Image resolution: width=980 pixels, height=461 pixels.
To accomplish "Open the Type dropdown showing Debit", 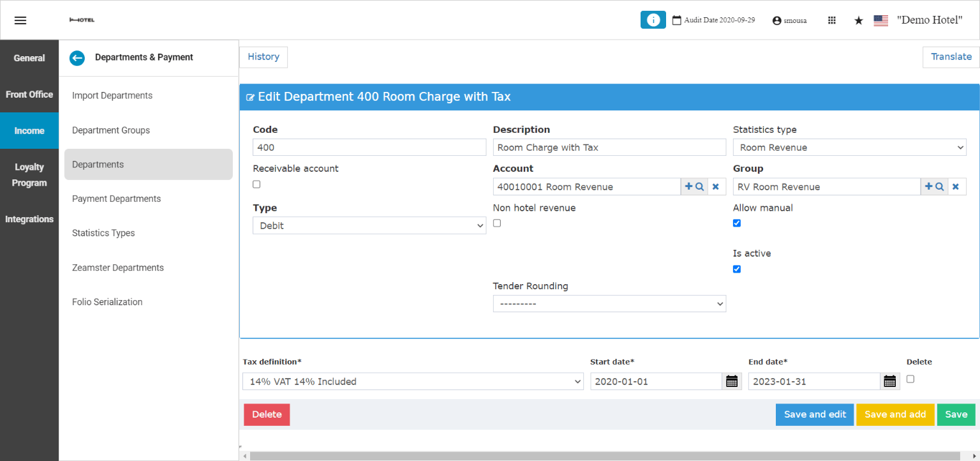I will 369,225.
